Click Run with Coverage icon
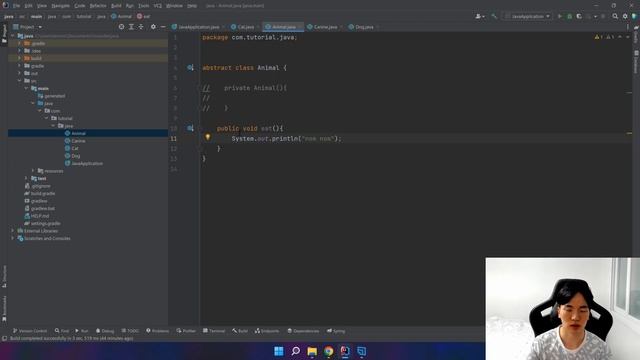The width and height of the screenshot is (640, 360). (579, 16)
